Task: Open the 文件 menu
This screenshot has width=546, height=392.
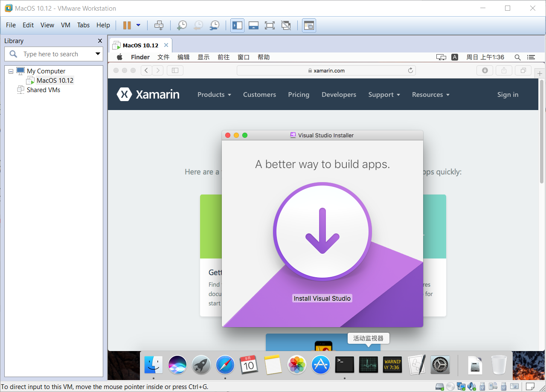Action: [163, 57]
